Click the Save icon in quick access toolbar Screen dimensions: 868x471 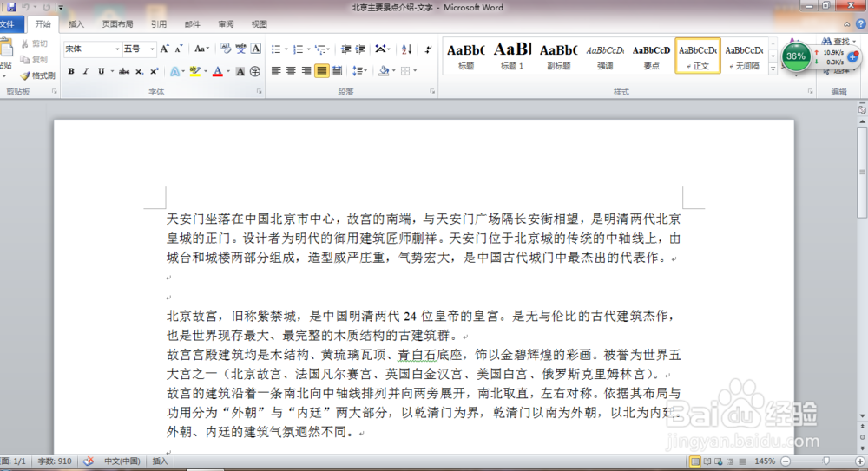click(x=11, y=7)
